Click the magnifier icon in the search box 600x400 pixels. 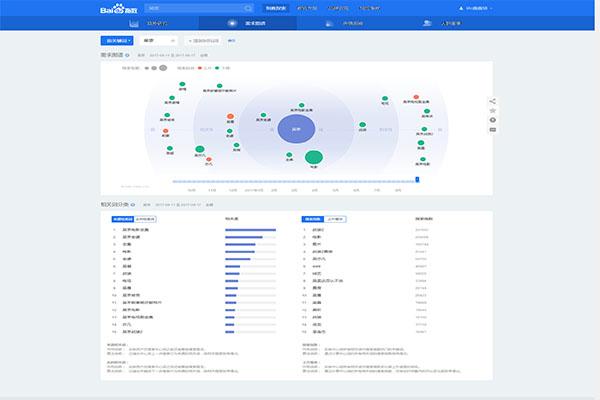(x=248, y=8)
